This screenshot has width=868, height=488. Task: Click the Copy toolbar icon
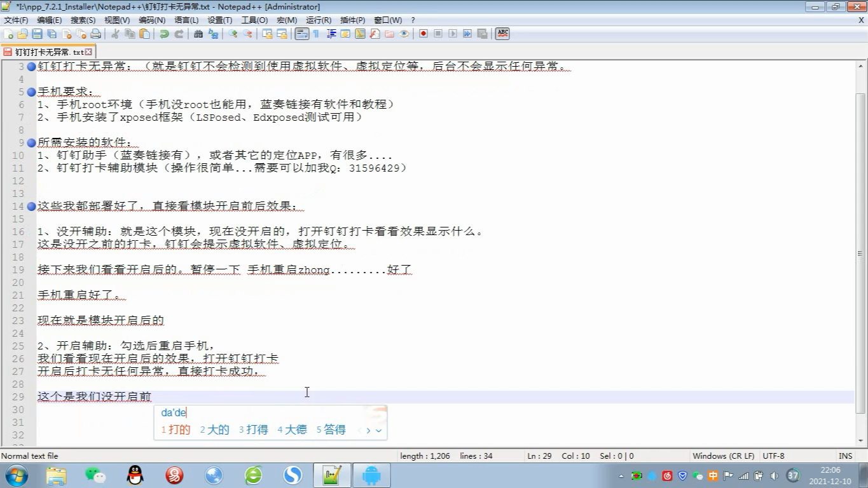(x=130, y=34)
